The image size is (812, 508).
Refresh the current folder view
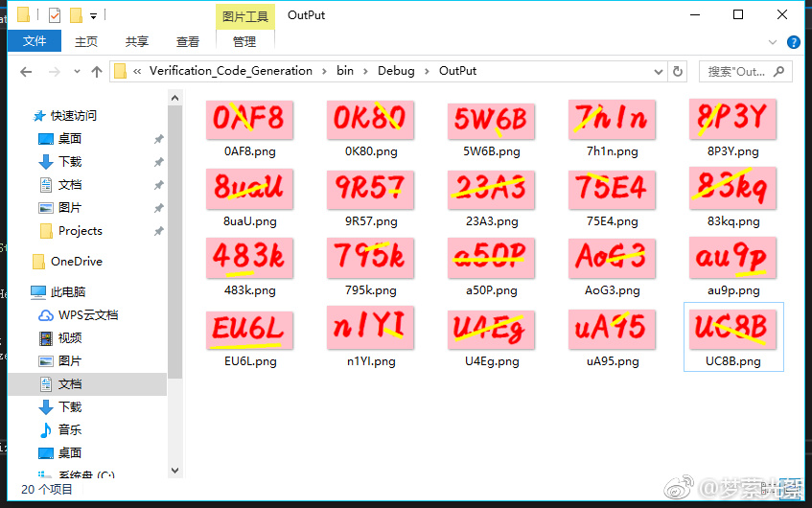(678, 71)
